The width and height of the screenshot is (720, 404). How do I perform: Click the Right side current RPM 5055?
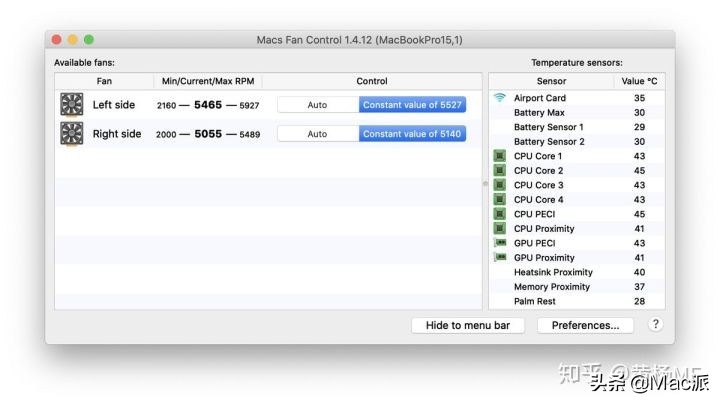(x=208, y=134)
